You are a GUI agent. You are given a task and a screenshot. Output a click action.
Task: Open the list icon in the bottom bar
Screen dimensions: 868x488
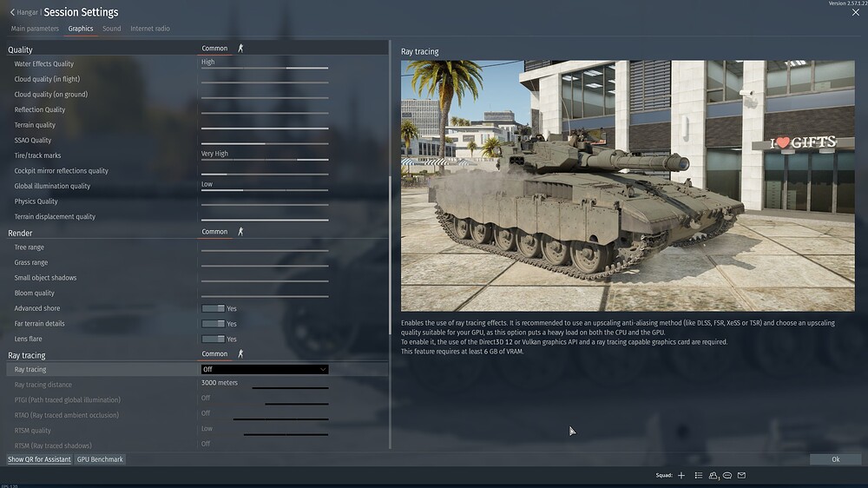coord(699,475)
